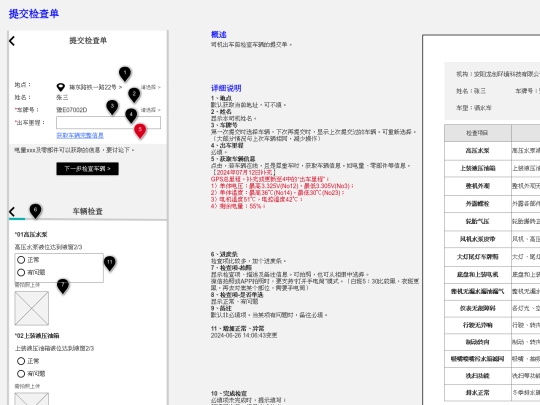Click the 车型 line in the report header

click(474, 108)
